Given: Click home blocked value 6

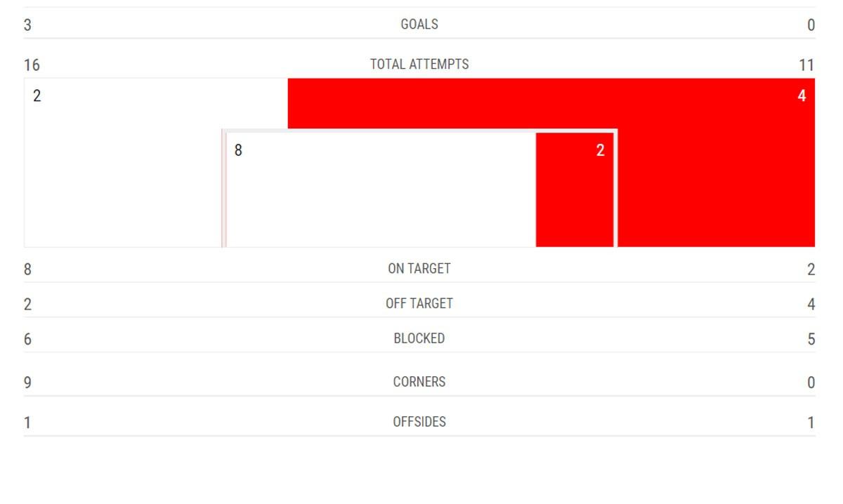Looking at the screenshot, I should [x=27, y=340].
